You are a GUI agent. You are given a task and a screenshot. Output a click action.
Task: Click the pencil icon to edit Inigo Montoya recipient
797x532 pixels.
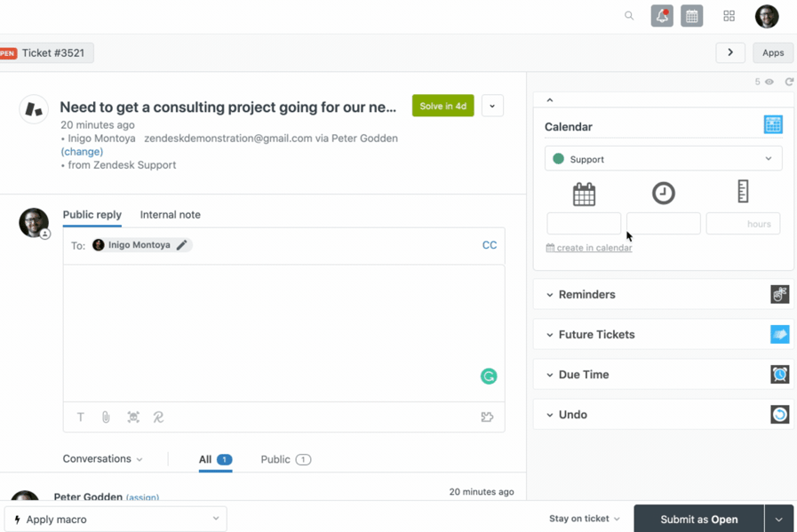(182, 244)
